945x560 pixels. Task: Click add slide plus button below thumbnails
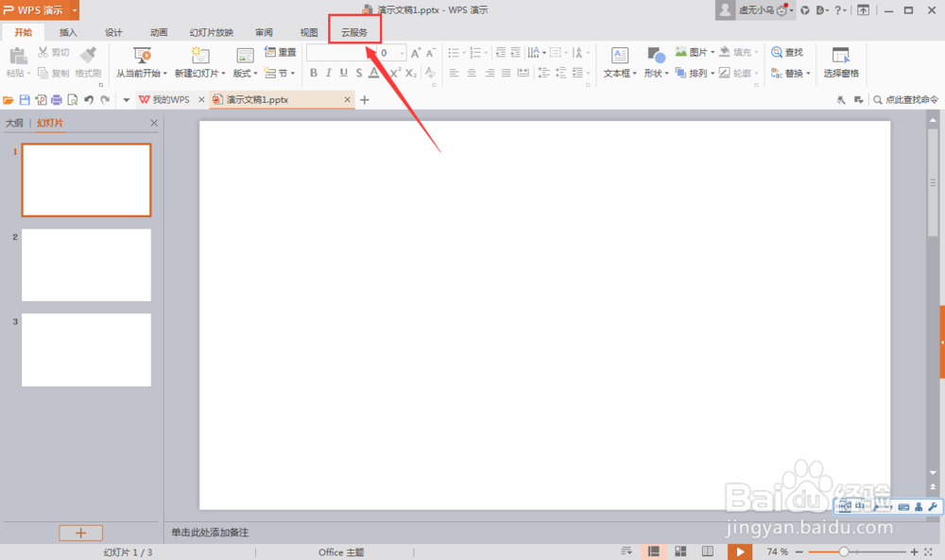pyautogui.click(x=80, y=533)
